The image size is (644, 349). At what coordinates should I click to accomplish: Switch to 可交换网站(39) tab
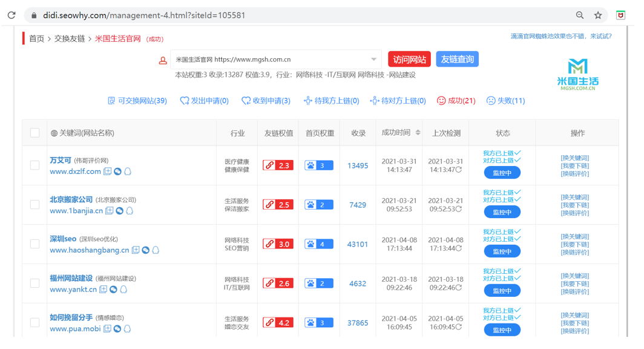click(137, 101)
